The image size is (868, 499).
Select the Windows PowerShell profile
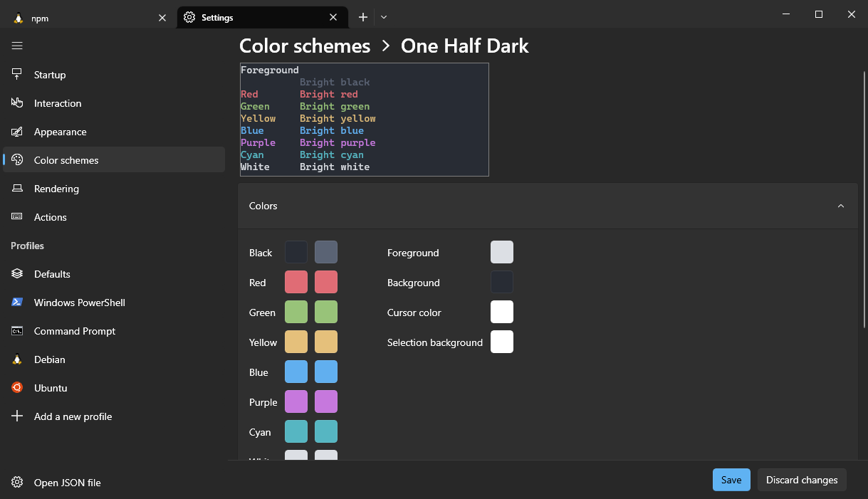[79, 303]
